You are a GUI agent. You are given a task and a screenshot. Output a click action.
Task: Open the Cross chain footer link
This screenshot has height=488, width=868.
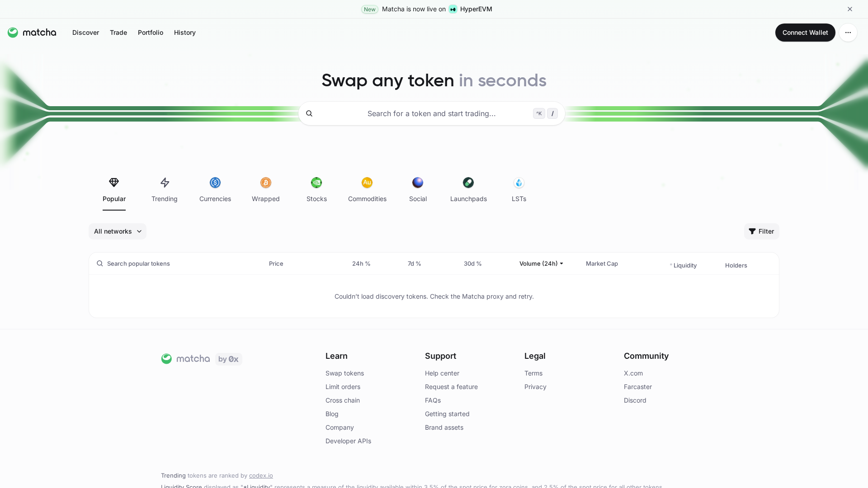[343, 400]
